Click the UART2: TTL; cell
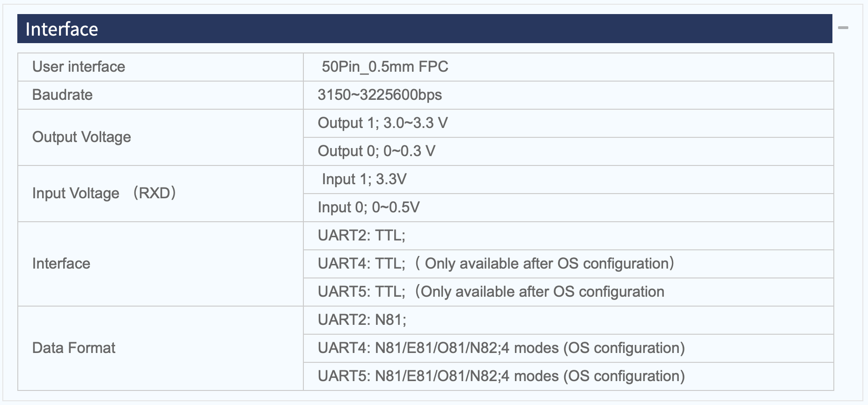Viewport: 868px width, 405px height. coord(568,236)
